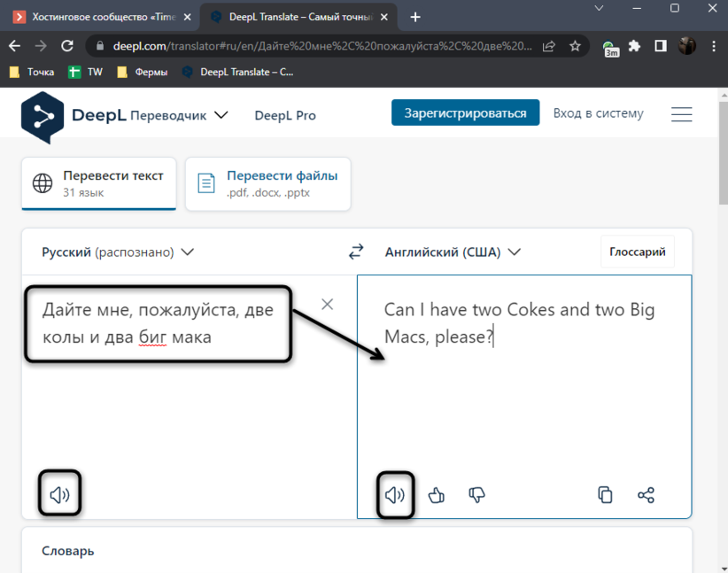
Task: Give the translation a thumbs down
Action: (x=476, y=495)
